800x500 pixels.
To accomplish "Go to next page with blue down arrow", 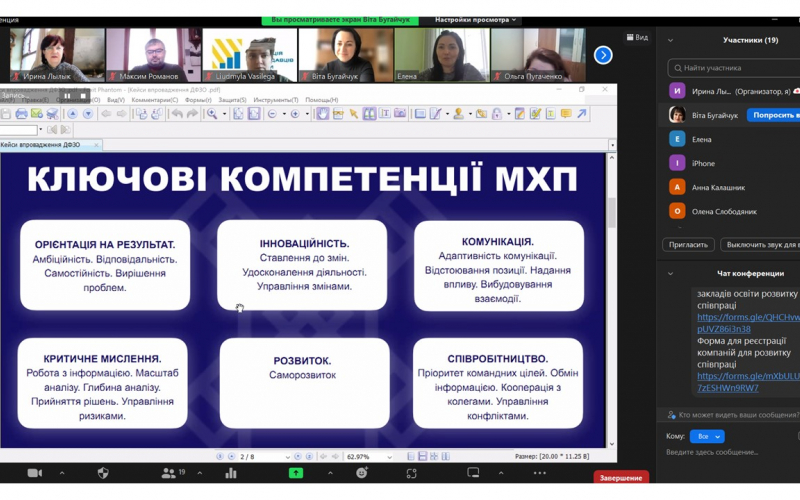I will pyautogui.click(x=88, y=114).
